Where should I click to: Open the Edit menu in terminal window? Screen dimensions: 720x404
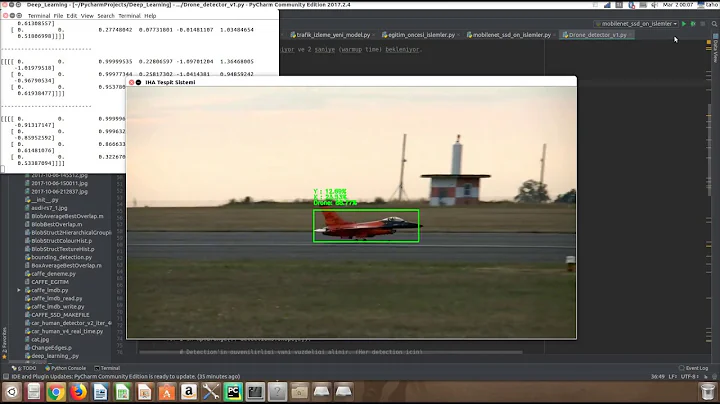tap(72, 16)
